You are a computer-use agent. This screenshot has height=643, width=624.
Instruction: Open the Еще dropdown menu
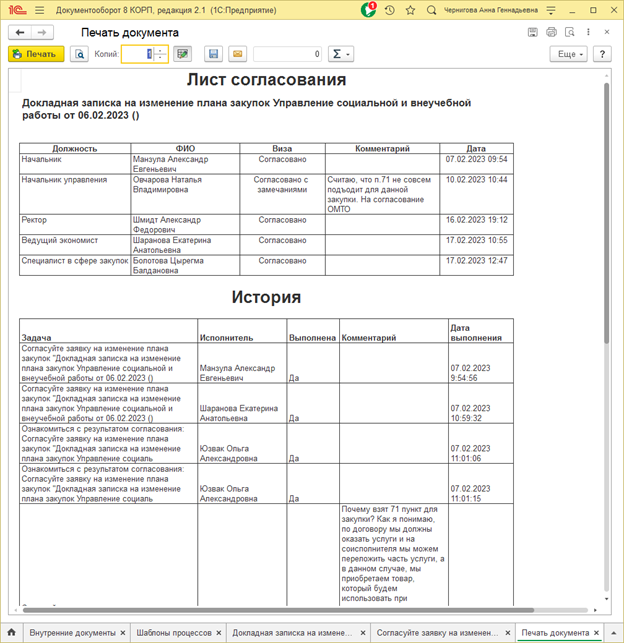568,54
